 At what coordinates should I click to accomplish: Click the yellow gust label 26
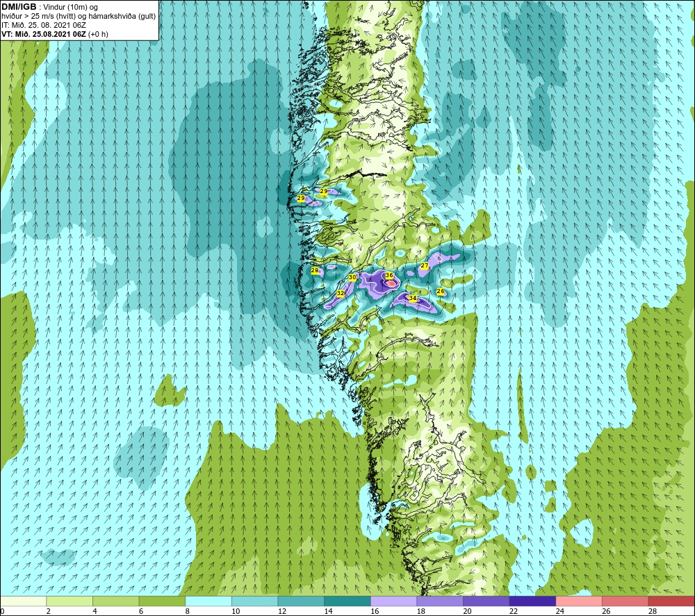tap(441, 291)
